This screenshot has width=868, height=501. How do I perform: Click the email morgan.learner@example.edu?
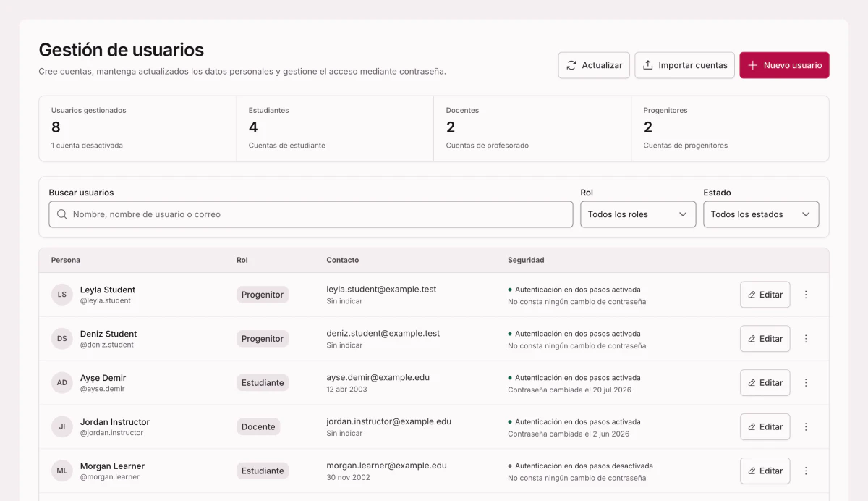tap(386, 466)
